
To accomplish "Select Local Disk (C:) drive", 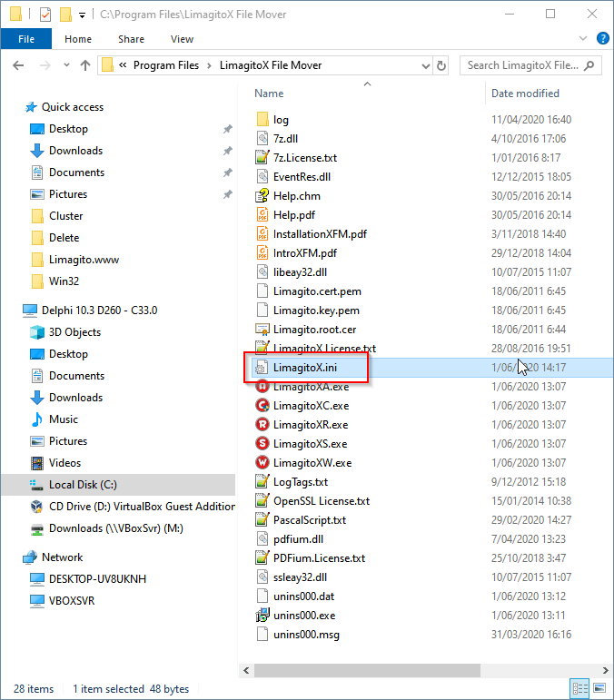I will pos(83,485).
